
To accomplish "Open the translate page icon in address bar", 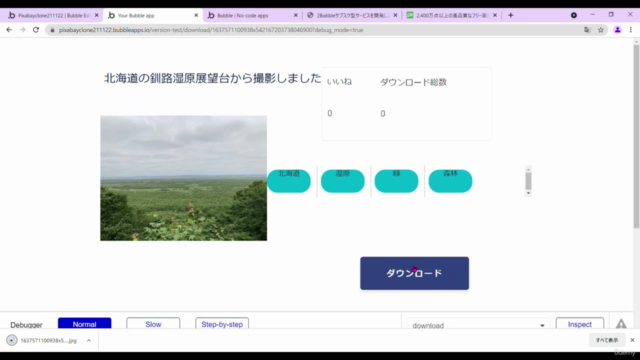I will click(x=587, y=30).
